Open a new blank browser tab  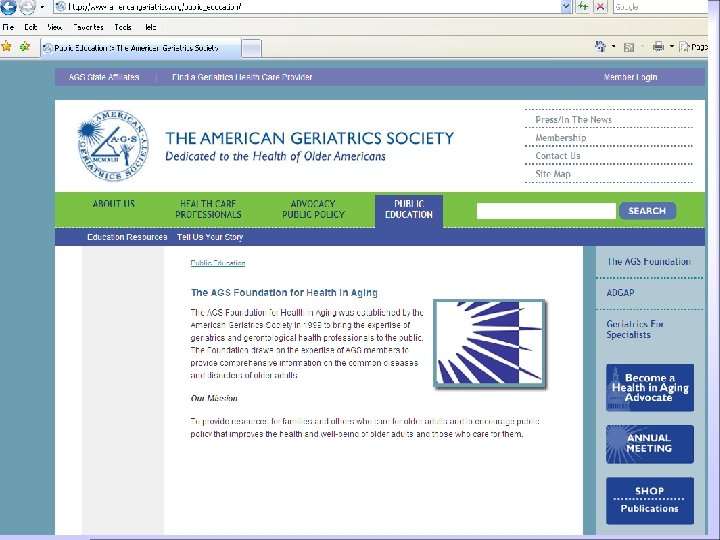point(251,48)
